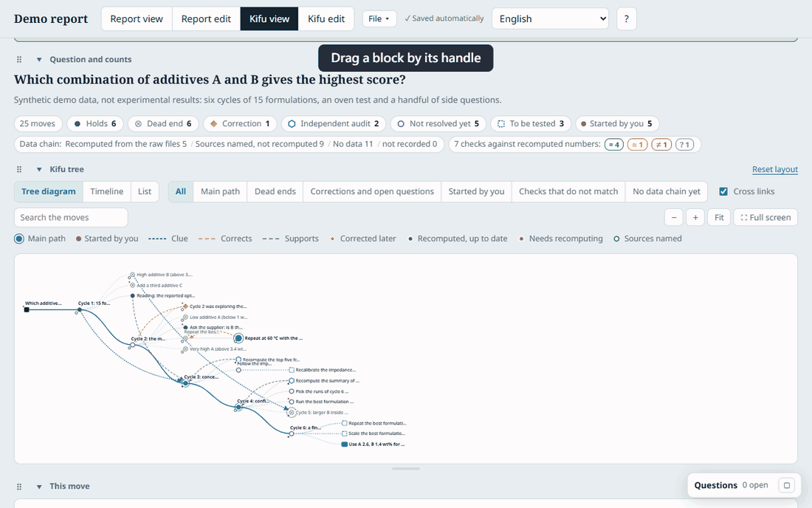Viewport: 812px width, 508px height.
Task: Open the English language selector
Action: tap(550, 18)
